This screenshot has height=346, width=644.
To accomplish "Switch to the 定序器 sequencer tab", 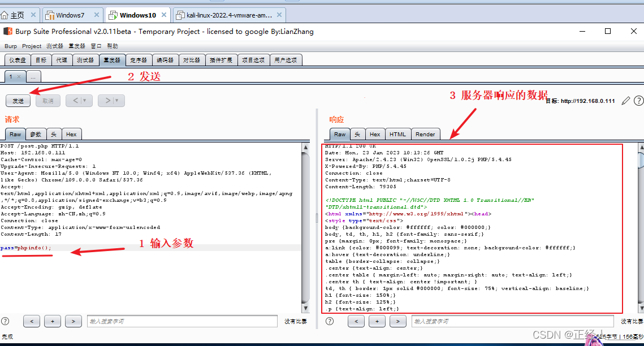I will click(139, 60).
